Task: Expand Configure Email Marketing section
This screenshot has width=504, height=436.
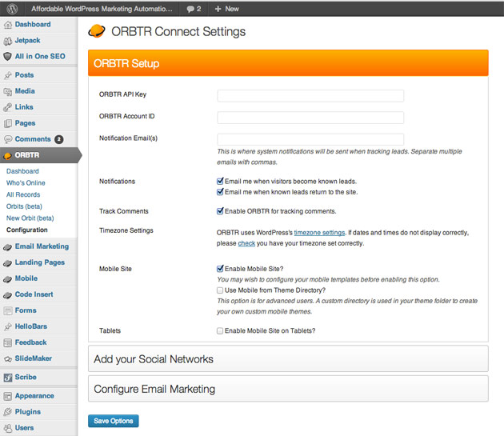Action: coord(288,389)
